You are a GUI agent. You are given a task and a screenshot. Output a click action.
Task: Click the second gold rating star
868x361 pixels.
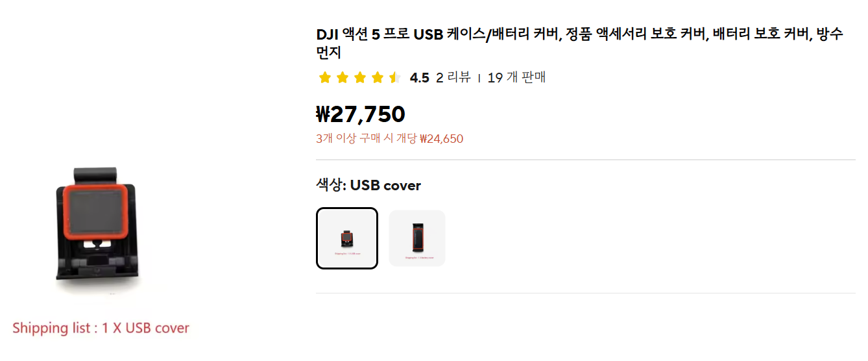[x=343, y=78]
